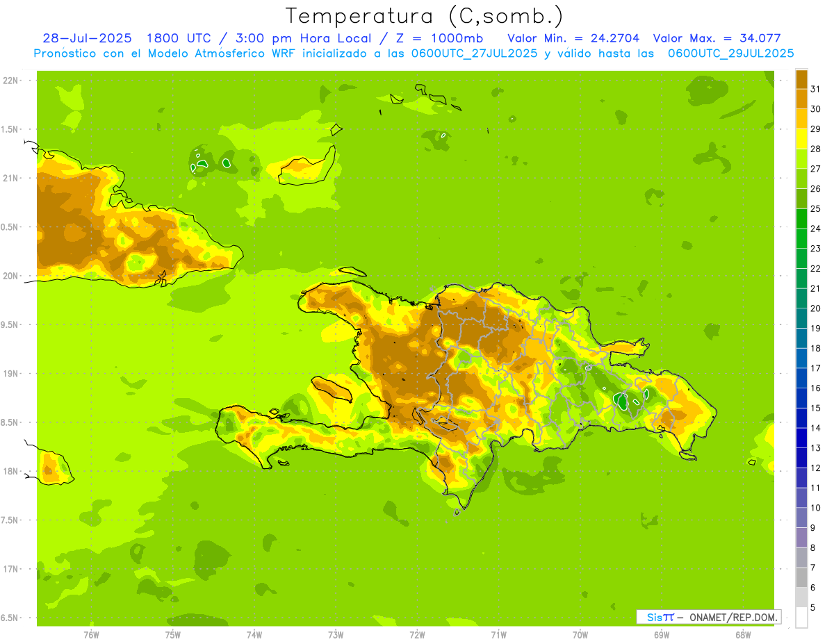834x644 pixels.
Task: Click the title "Temperatura (C,somb.)"
Action: tap(424, 16)
